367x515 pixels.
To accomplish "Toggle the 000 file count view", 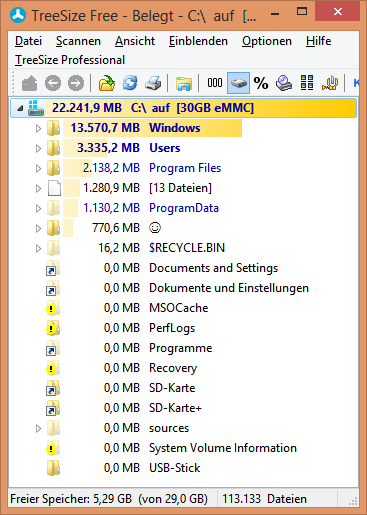I will [215, 83].
